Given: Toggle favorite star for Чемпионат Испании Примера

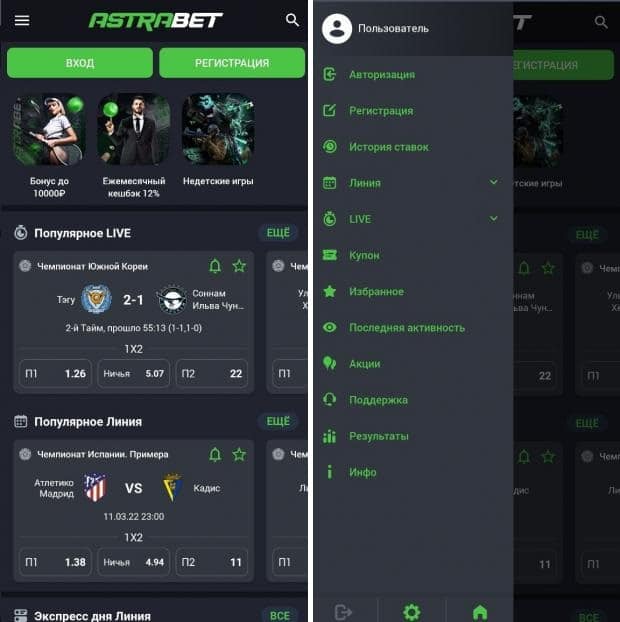Looking at the screenshot, I should coord(239,454).
